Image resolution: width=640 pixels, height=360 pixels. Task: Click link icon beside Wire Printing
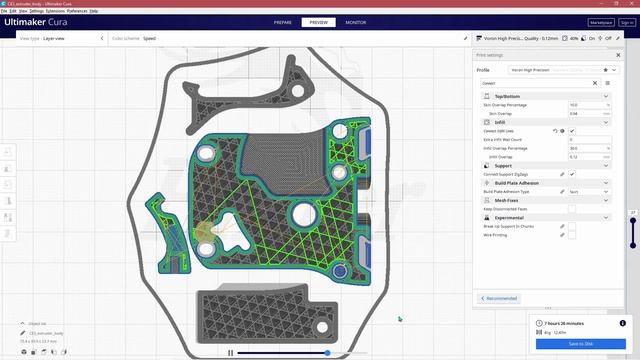562,235
